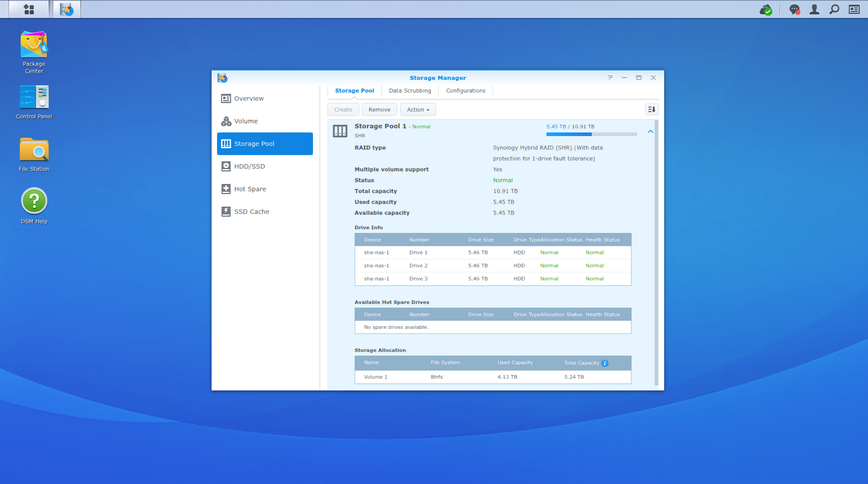Click the help question mark in Storage Manager
Viewport: 868px width, 484px height.
(610, 78)
